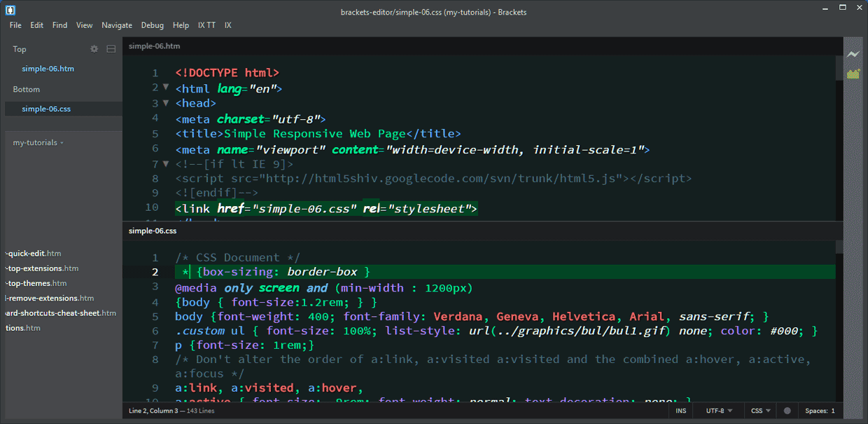Click the split view layout icon
This screenshot has width=868, height=424.
pyautogui.click(x=111, y=49)
